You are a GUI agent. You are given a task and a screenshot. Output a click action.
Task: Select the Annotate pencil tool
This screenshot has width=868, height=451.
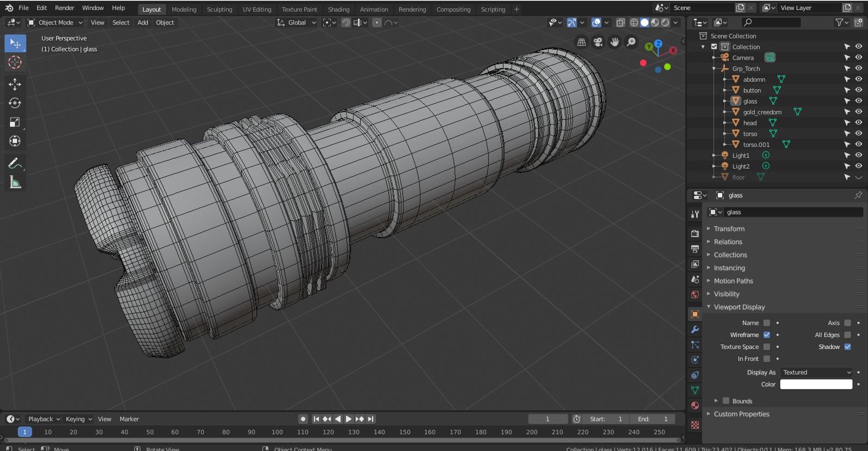15,163
